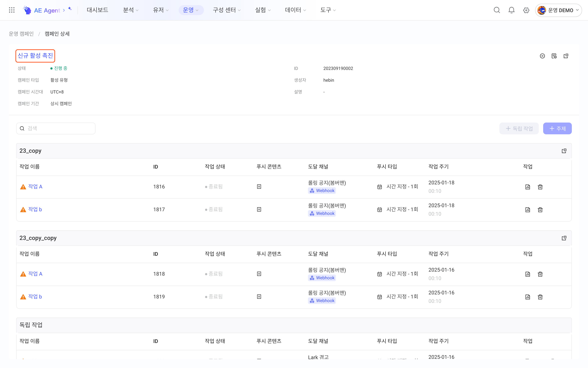This screenshot has height=368, width=588.
Task: Click the campaign log icon beside pause
Action: coord(554,56)
